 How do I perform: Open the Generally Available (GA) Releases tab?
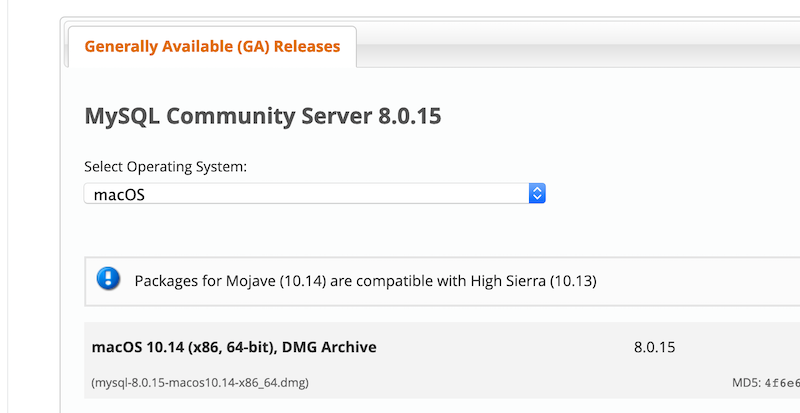212,46
